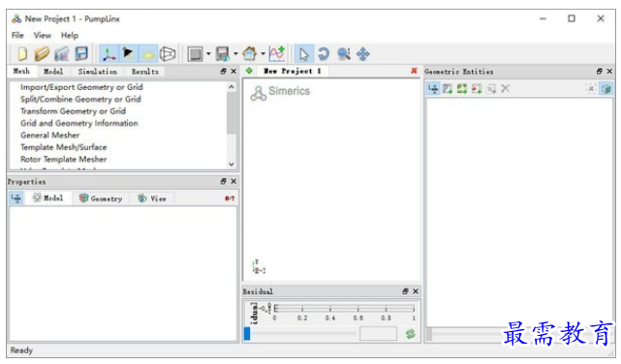
Task: Switch to the Simulation tab
Action: 98,72
